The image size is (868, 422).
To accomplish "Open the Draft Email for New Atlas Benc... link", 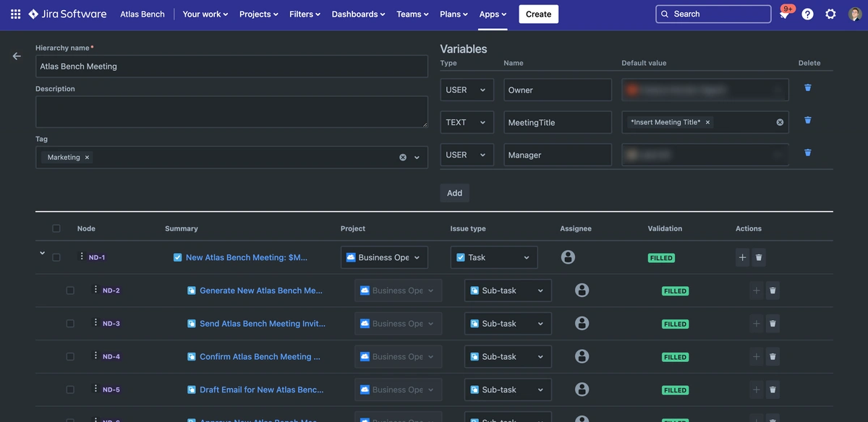I will (x=262, y=389).
